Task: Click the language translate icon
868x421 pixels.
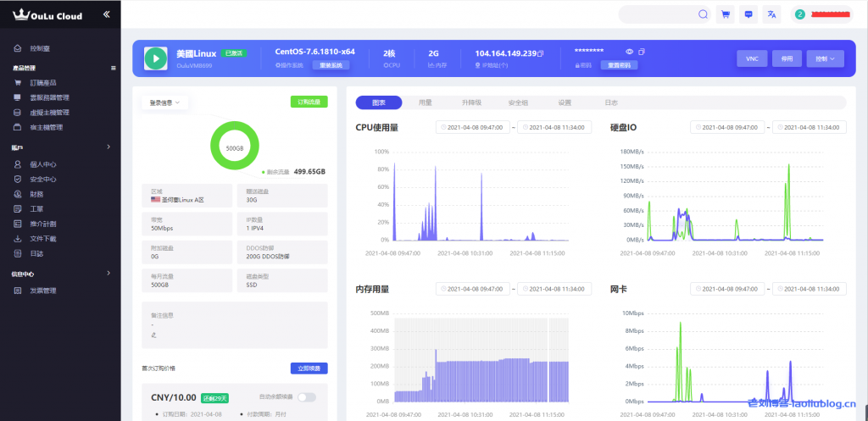Action: point(771,14)
